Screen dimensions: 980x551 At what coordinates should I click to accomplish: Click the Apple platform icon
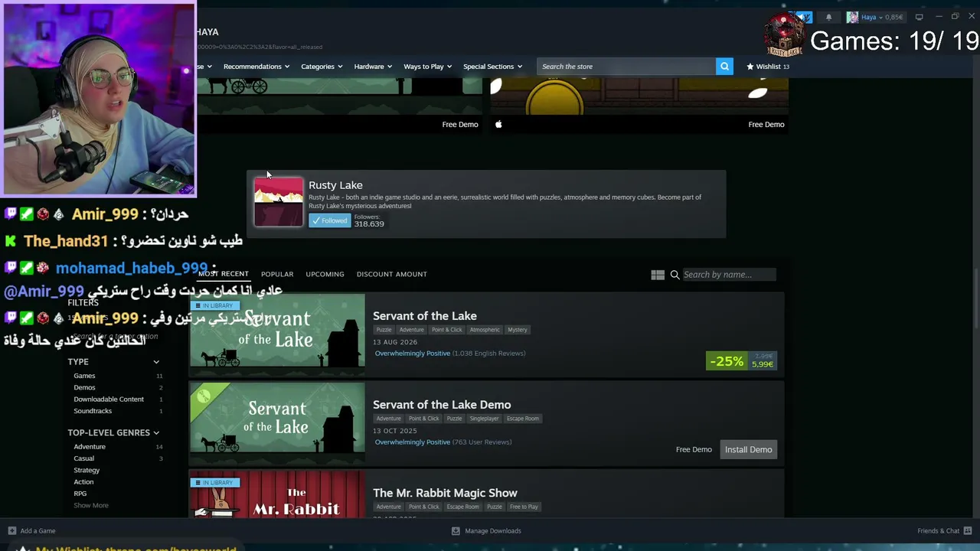[498, 124]
